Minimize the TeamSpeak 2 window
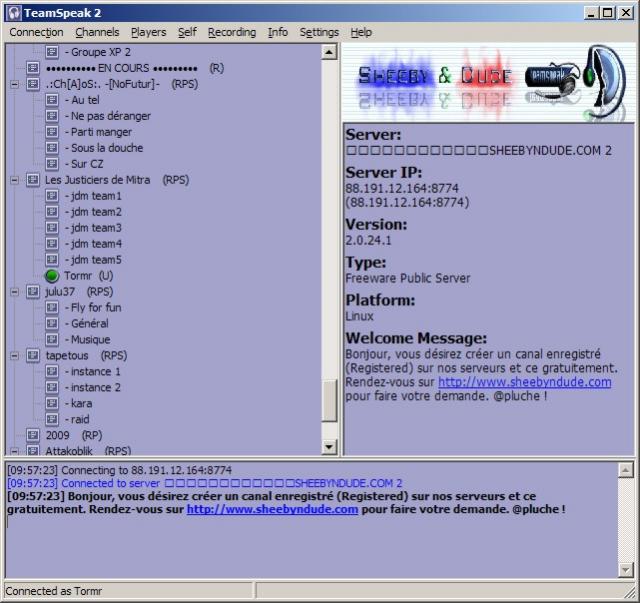The height and width of the screenshot is (603, 640). (591, 13)
